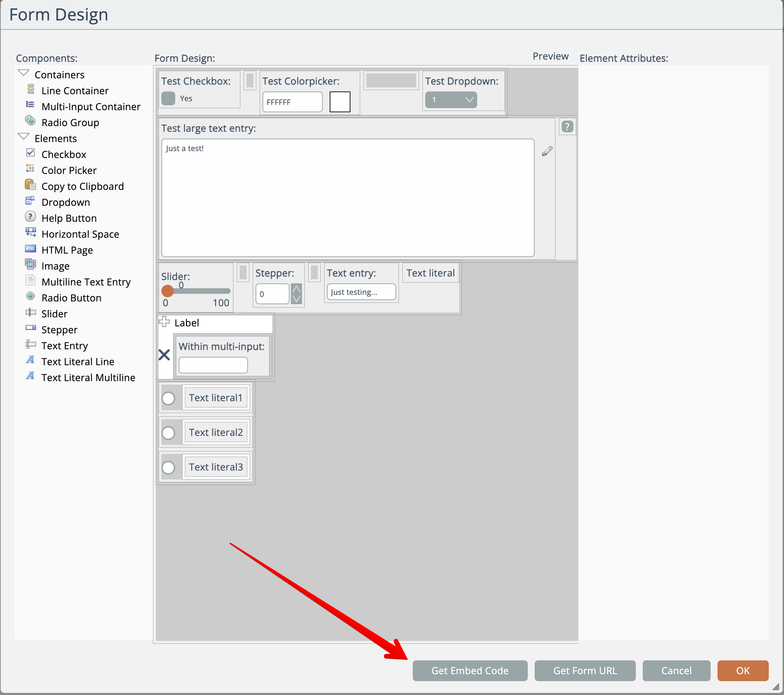
Task: Collapse the Containers tree section
Action: click(24, 73)
